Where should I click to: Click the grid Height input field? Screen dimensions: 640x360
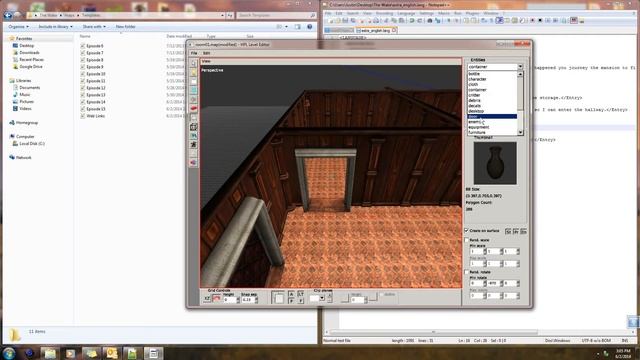coord(229,300)
